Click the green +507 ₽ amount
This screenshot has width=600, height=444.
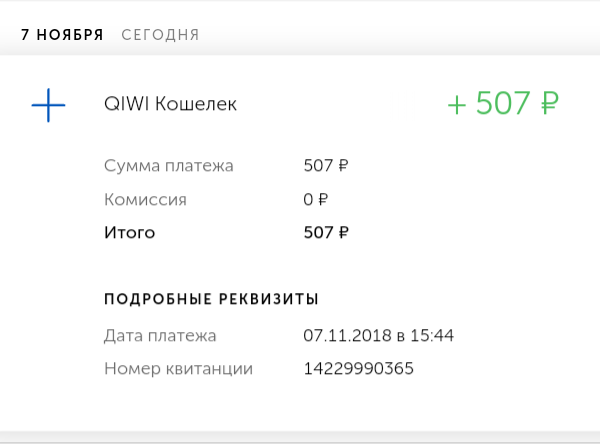(502, 104)
